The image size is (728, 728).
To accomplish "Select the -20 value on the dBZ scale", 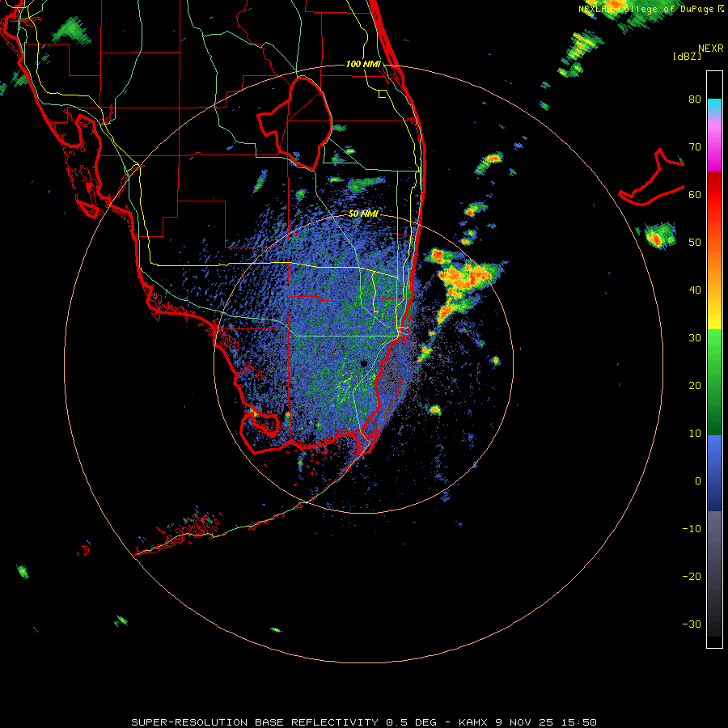I will (692, 576).
